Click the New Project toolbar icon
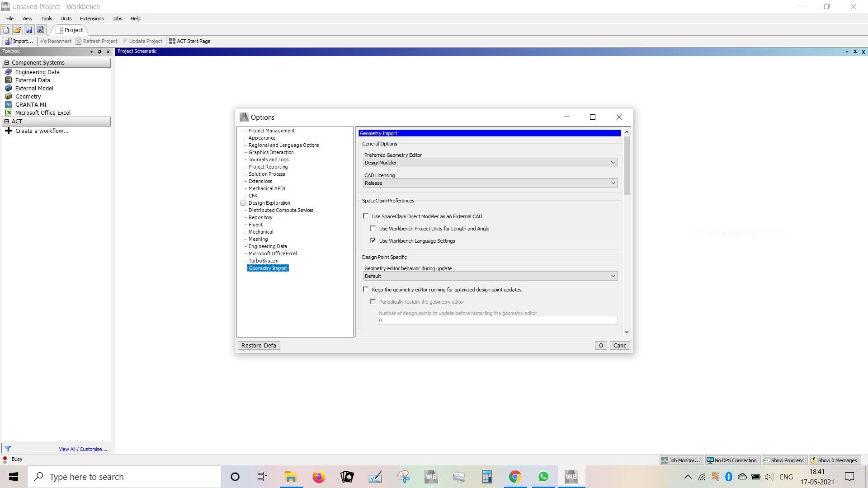The image size is (868, 488). [5, 30]
